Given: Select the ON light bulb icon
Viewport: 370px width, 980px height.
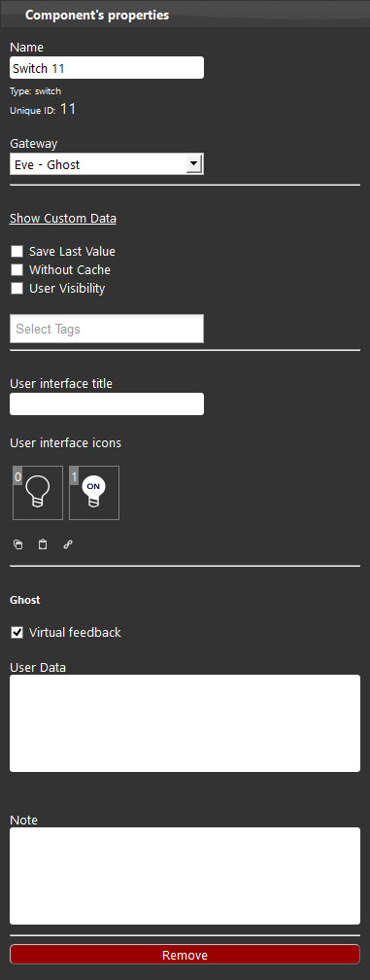Looking at the screenshot, I should pyautogui.click(x=94, y=493).
